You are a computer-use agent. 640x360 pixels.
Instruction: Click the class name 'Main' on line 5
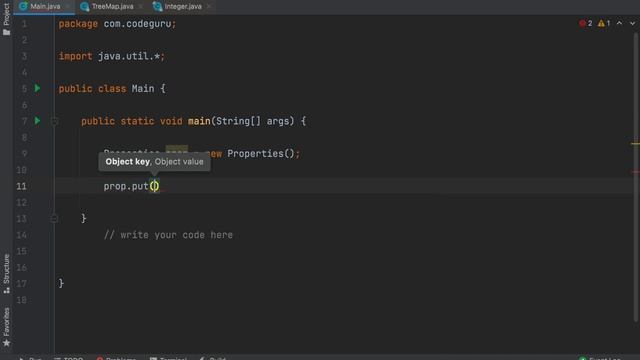point(143,89)
